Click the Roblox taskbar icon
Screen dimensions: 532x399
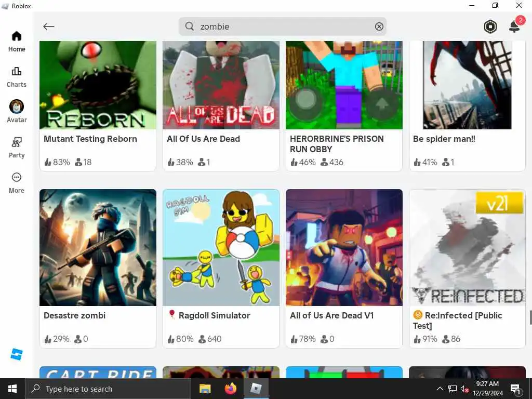coord(256,389)
